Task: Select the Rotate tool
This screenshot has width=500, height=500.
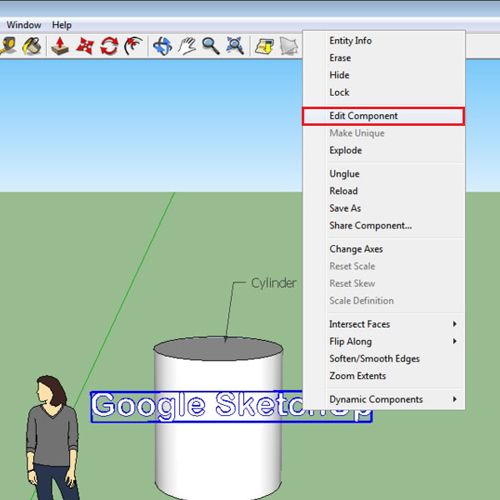Action: click(x=109, y=46)
